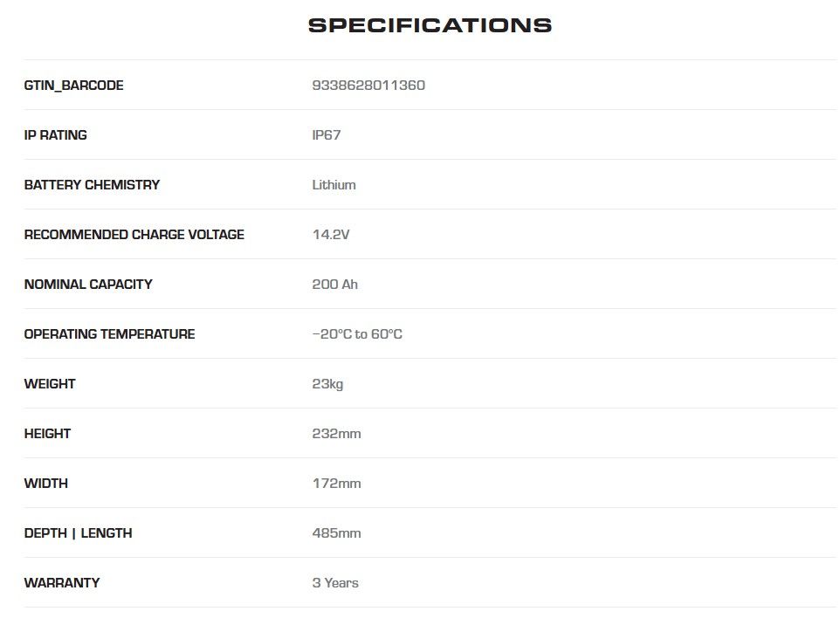Click the OPERATING TEMPERATURE label
The image size is (840, 618).
point(109,334)
